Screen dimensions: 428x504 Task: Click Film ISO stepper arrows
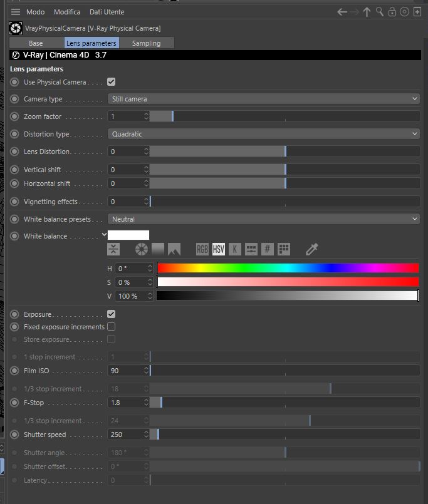point(147,370)
